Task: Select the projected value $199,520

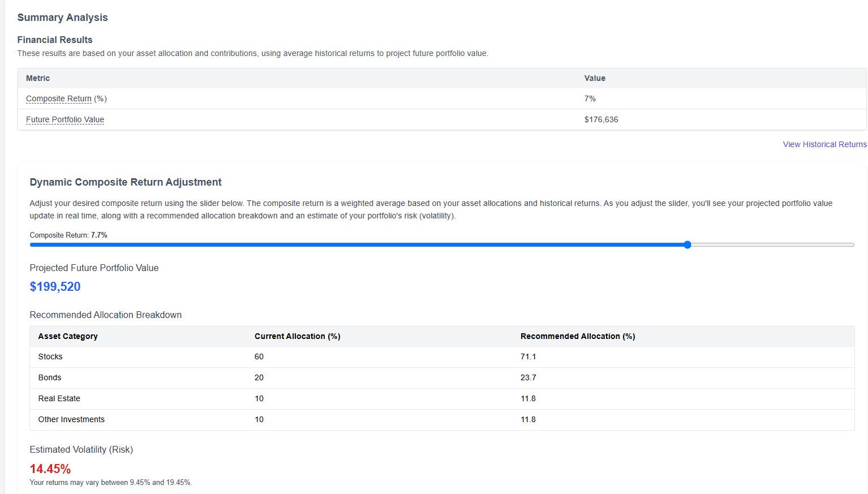Action: [55, 287]
